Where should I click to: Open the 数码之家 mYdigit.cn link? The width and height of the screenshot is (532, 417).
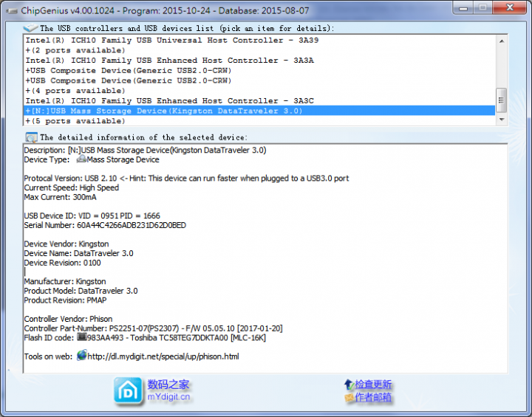click(168, 390)
